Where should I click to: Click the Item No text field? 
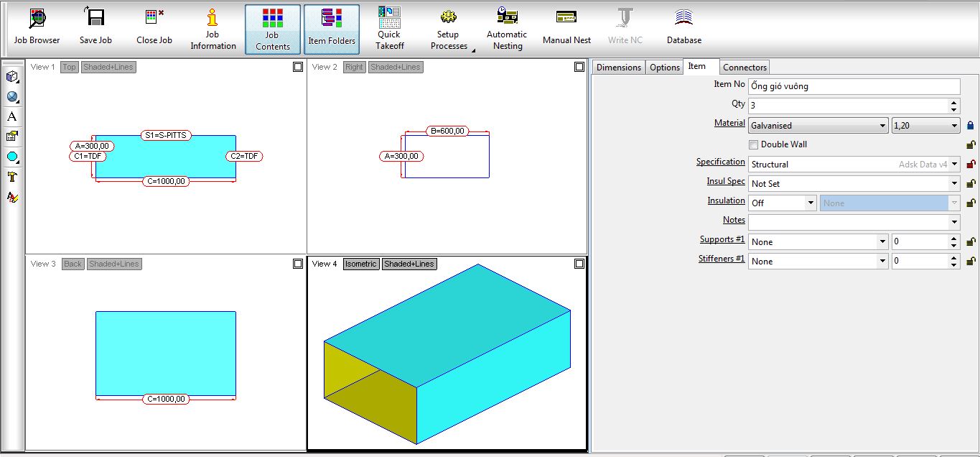point(853,86)
